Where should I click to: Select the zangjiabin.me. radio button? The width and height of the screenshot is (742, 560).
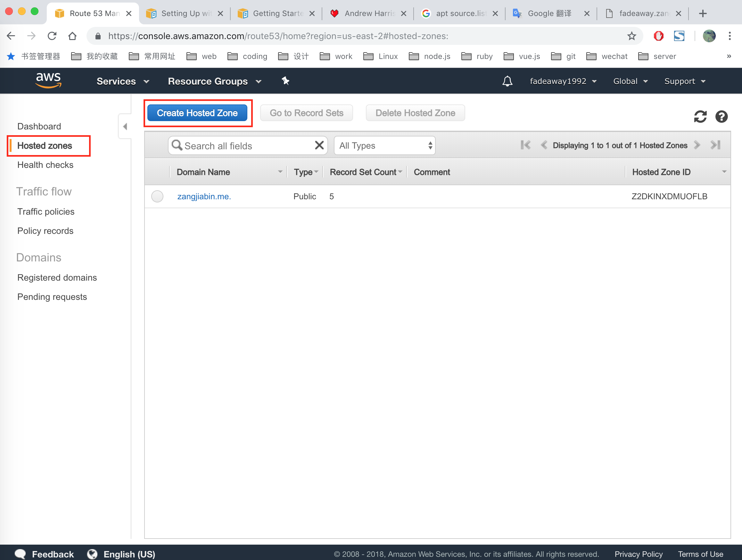click(x=157, y=196)
